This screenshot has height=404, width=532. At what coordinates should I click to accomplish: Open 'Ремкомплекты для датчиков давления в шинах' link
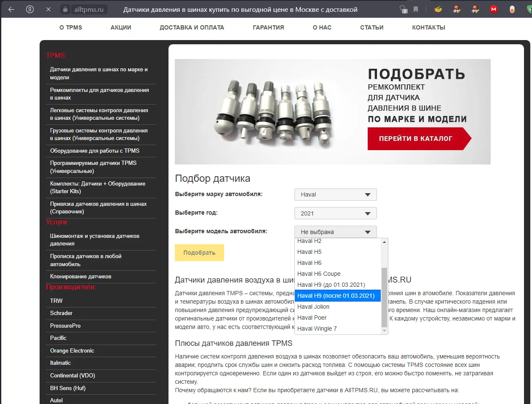(x=99, y=94)
